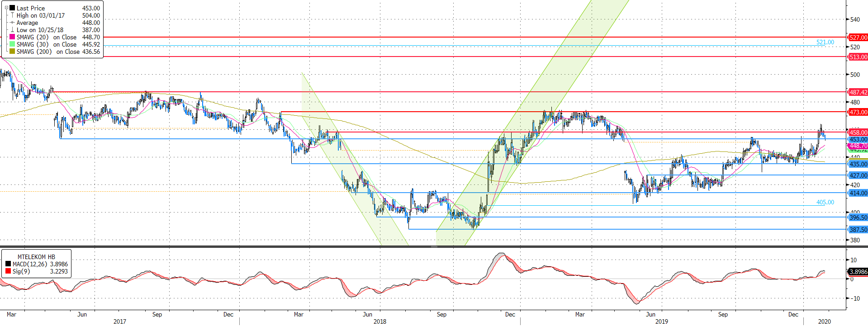Click the red Sig(9) legend swatch
The width and height of the screenshot is (868, 326).
pyautogui.click(x=8, y=271)
